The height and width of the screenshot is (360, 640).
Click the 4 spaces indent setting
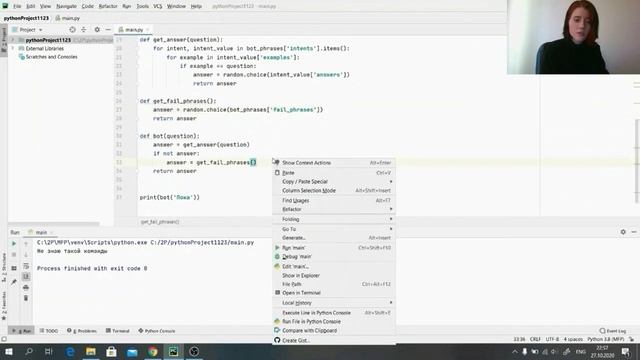click(x=573, y=339)
